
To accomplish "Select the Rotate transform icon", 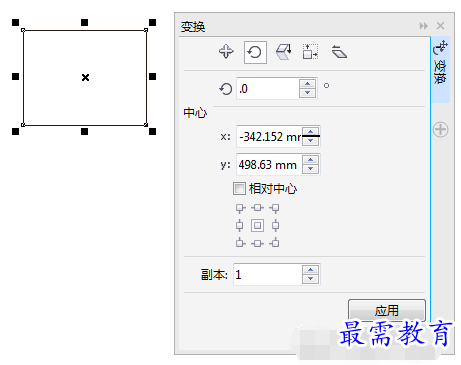I will point(255,52).
